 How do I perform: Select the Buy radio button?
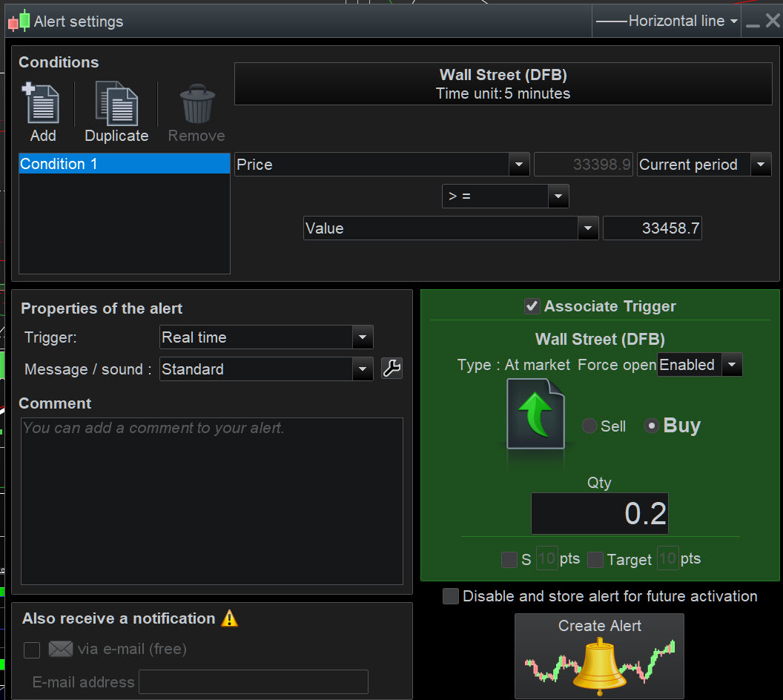pos(651,426)
